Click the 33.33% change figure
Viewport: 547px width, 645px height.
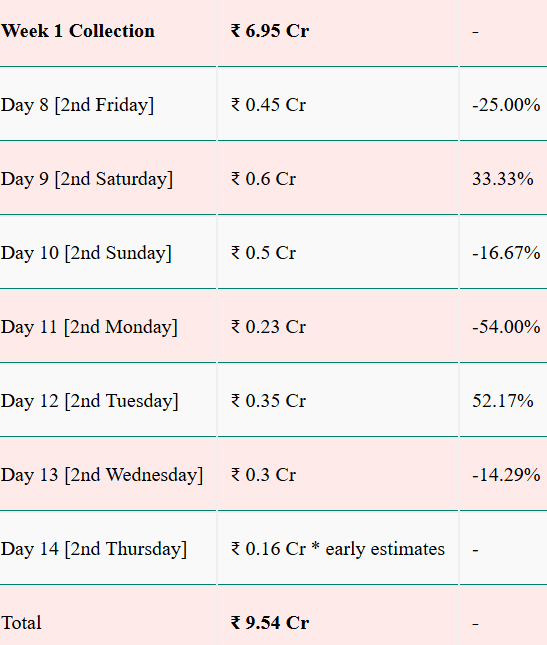click(x=503, y=179)
